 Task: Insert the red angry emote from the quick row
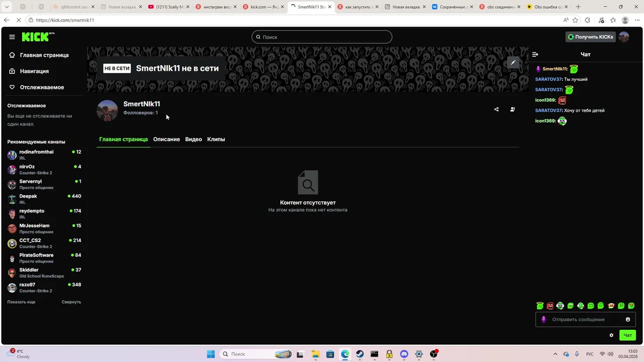550,306
